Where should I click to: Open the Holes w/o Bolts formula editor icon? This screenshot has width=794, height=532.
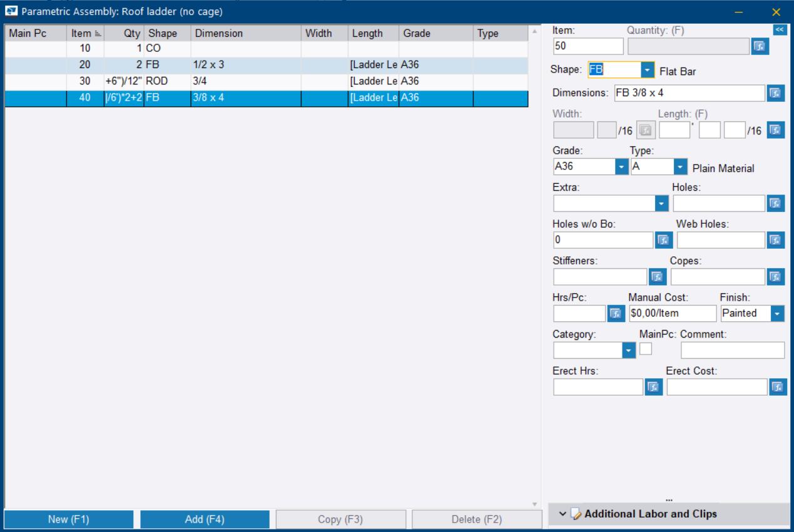(x=663, y=239)
